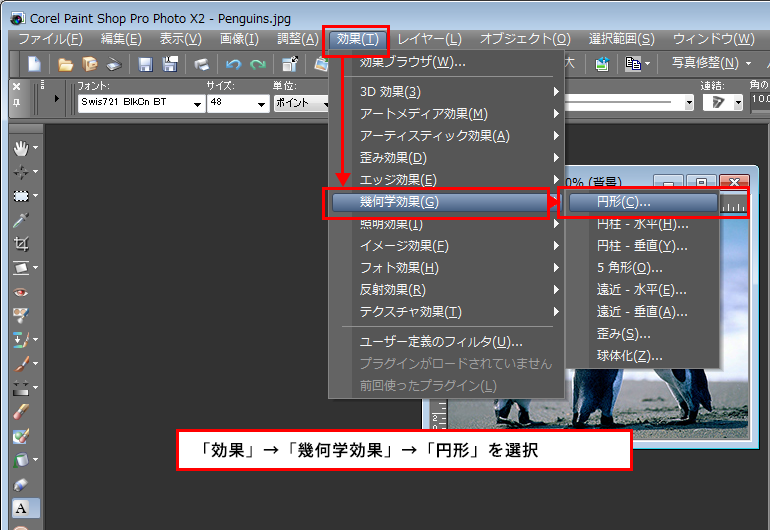Choose ユーザー定義のフィルタ(U)...

[446, 341]
